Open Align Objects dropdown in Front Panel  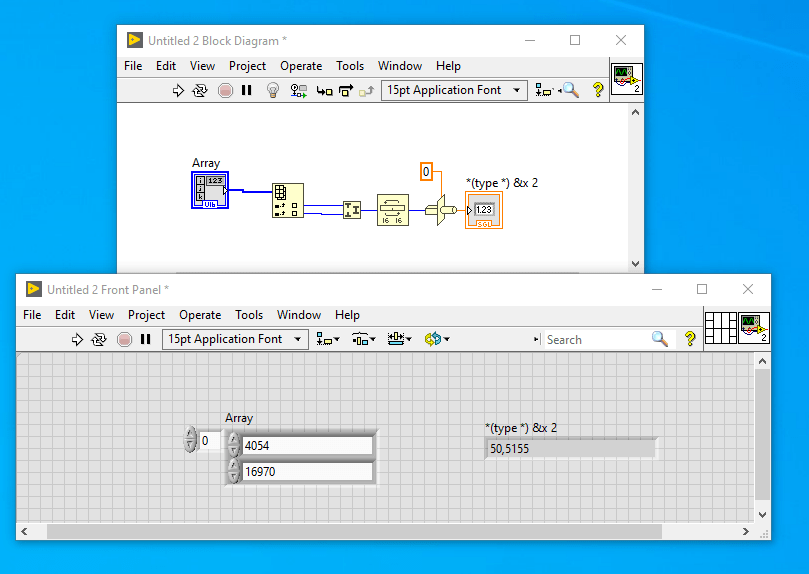328,339
